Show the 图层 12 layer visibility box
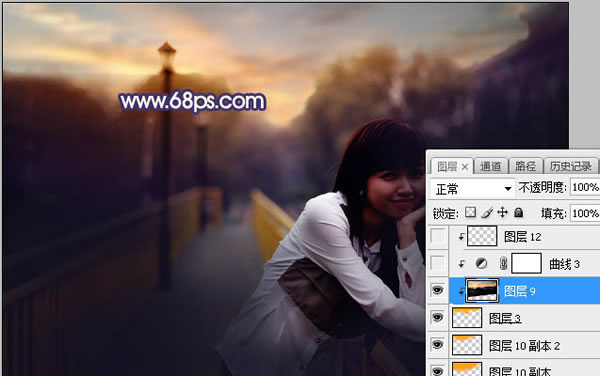Viewport: 600px width, 376px height. tap(437, 236)
